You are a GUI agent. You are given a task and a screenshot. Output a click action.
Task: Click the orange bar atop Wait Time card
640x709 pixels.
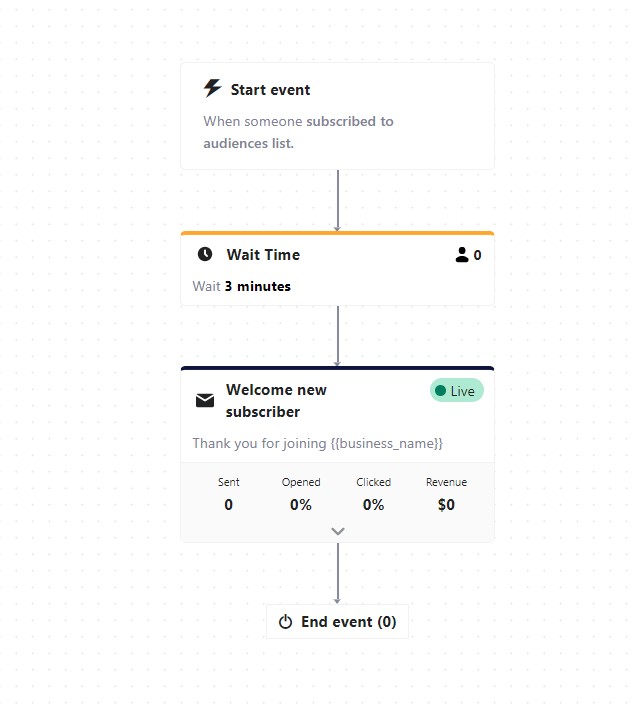pos(337,233)
